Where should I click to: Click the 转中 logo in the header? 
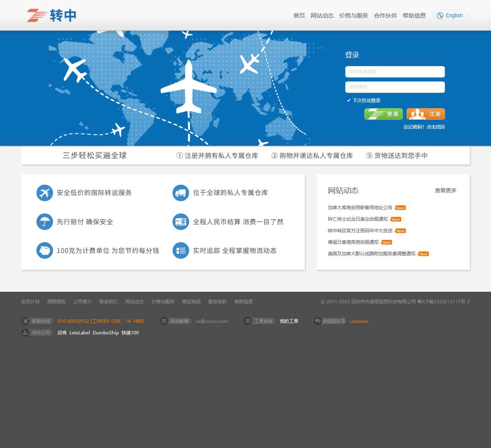52,16
